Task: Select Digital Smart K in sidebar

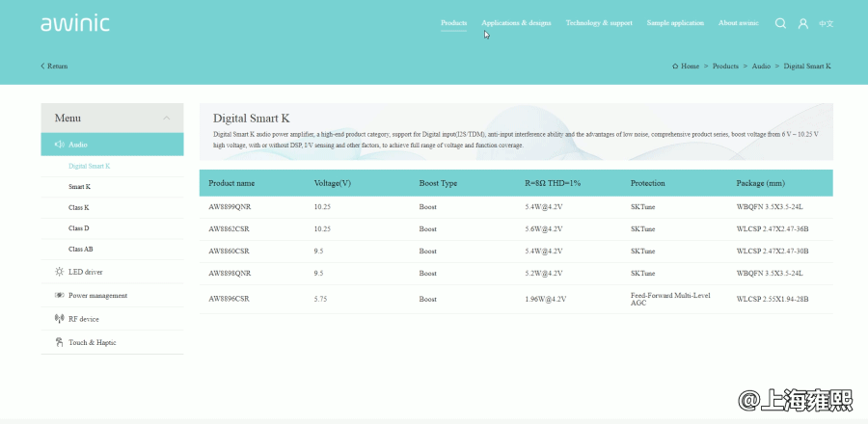Action: (89, 166)
